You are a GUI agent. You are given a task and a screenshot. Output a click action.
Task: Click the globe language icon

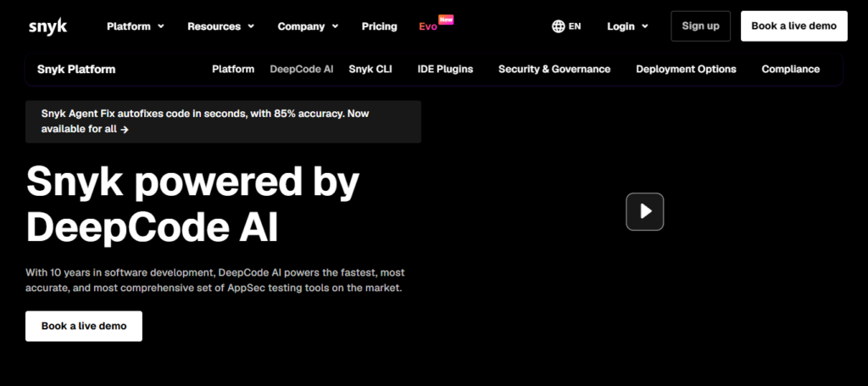point(558,26)
